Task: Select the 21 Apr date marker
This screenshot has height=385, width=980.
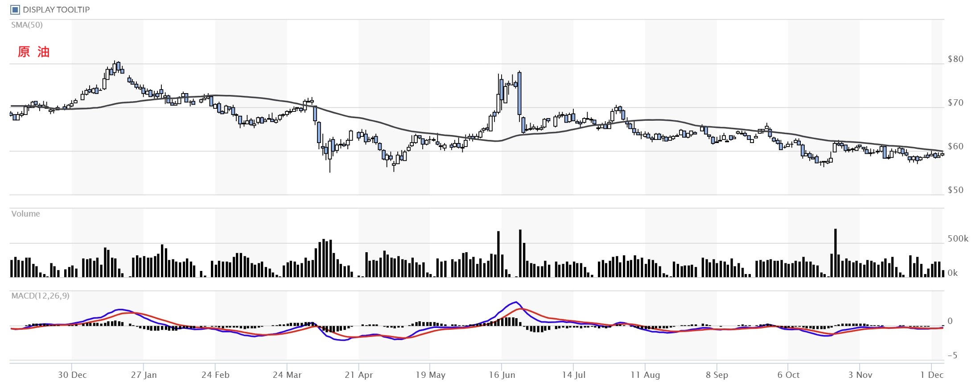Action: (358, 375)
